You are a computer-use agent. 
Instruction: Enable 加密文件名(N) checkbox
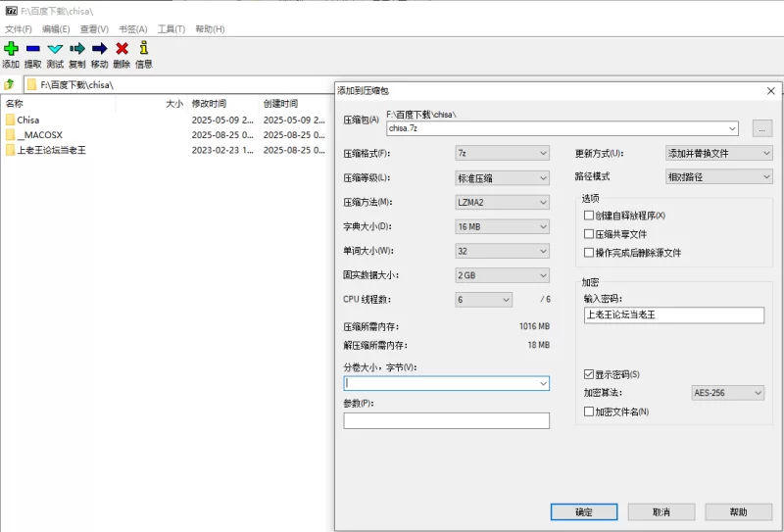coord(589,411)
